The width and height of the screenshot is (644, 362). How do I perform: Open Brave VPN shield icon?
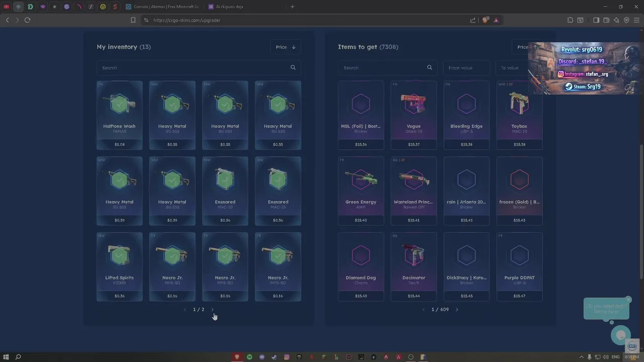626,20
